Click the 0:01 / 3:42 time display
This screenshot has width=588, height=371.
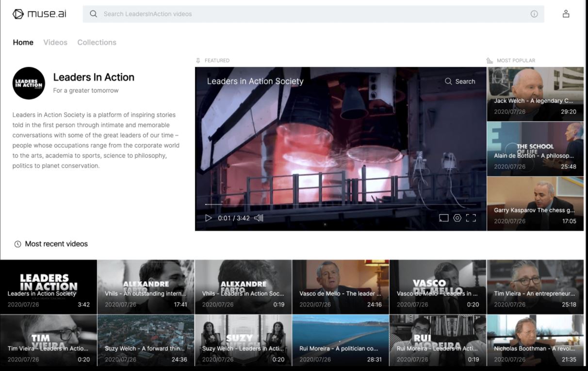click(x=234, y=218)
